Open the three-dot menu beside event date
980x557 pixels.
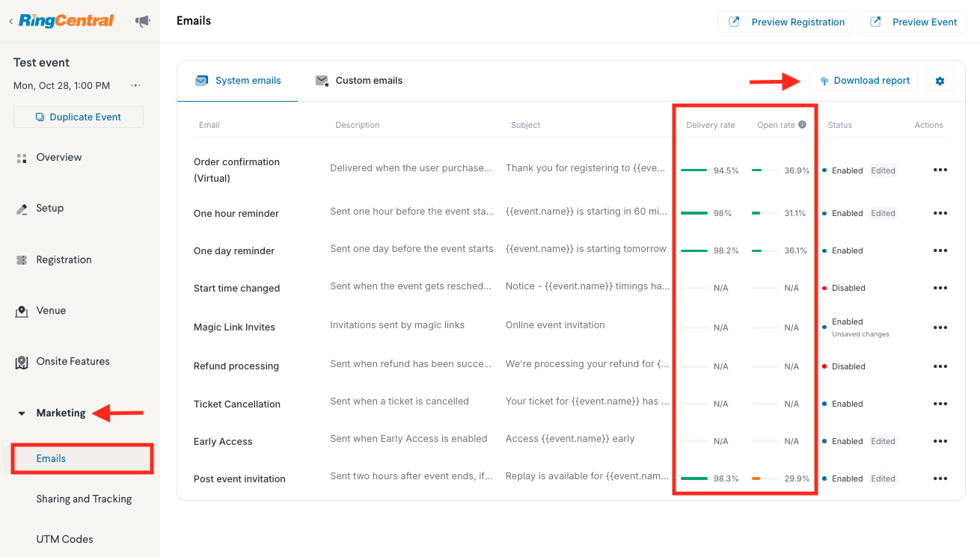click(x=135, y=85)
